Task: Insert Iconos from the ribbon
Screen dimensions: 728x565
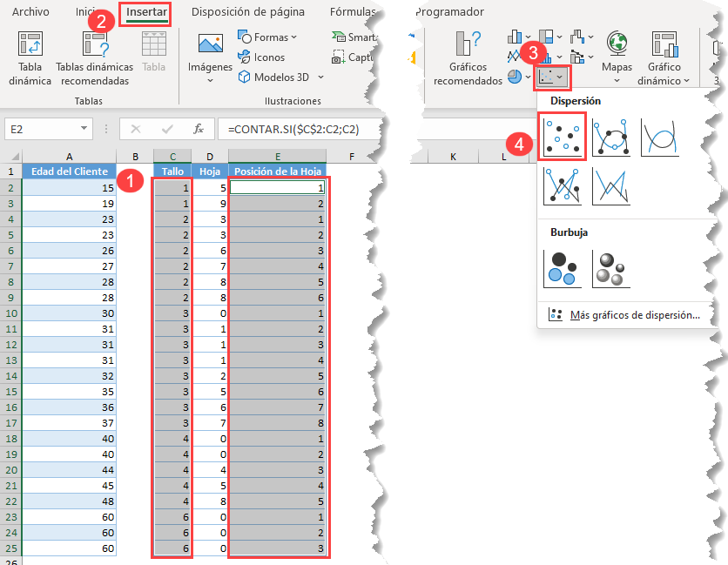Action: point(261,57)
